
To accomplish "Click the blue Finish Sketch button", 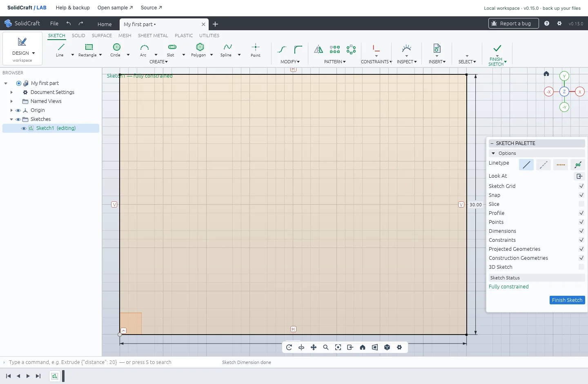I will (567, 300).
